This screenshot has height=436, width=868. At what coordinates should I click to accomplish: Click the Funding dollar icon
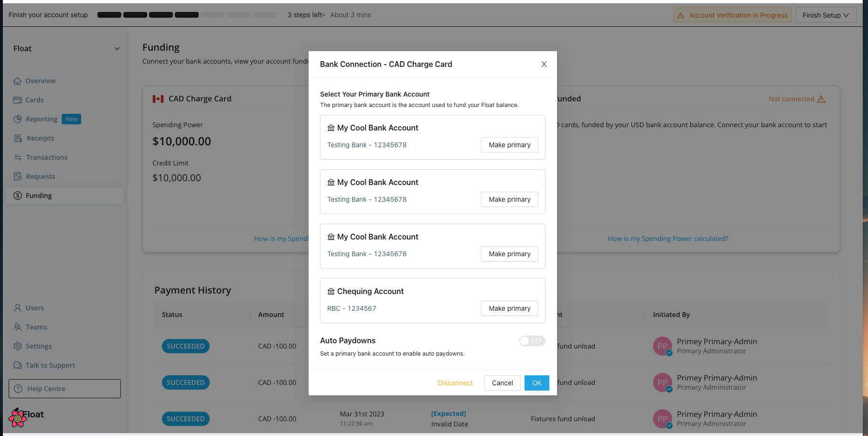pyautogui.click(x=18, y=195)
